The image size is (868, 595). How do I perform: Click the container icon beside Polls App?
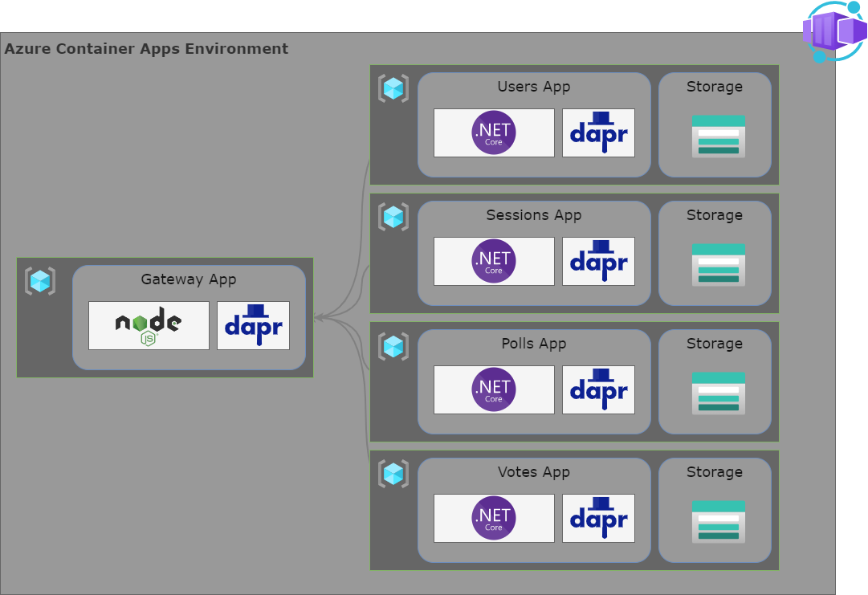tap(393, 347)
